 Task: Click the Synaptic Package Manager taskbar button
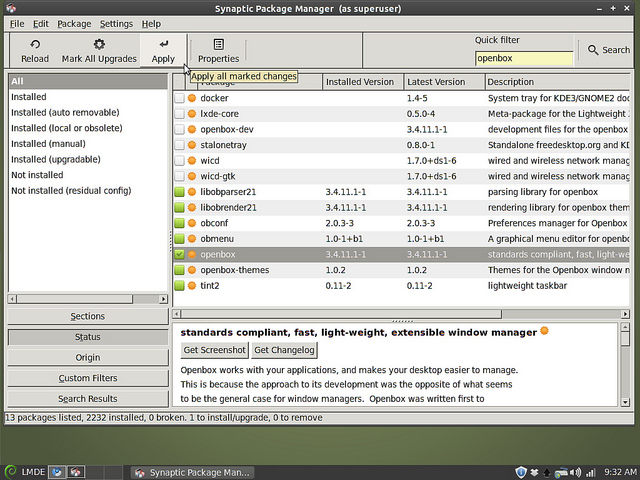(192, 472)
